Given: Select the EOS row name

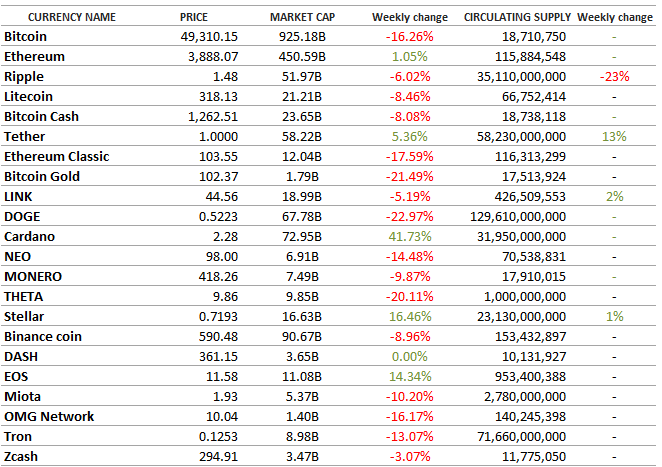Looking at the screenshot, I should pos(16,377).
